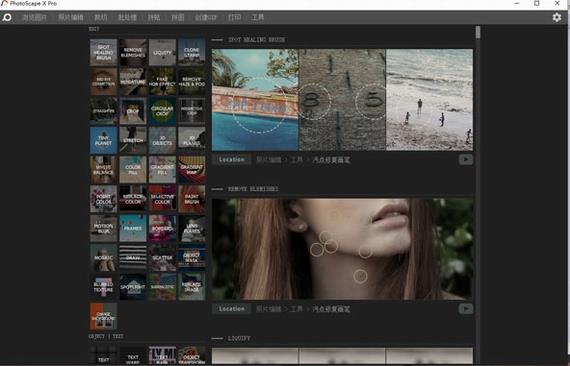
Task: Open the Straighten tile
Action: pyautogui.click(x=104, y=111)
